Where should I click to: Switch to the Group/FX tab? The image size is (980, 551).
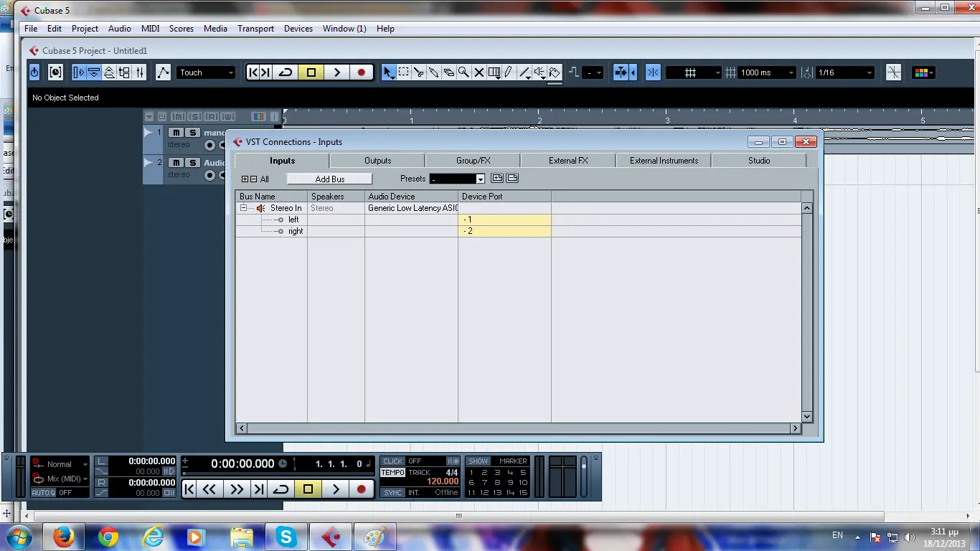473,161
